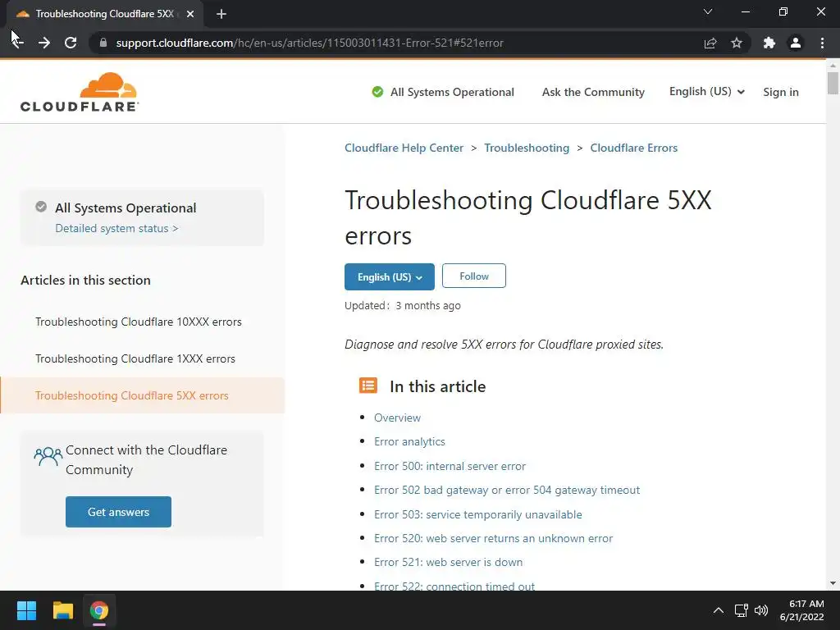
Task: Click the community people icon
Action: [48, 456]
